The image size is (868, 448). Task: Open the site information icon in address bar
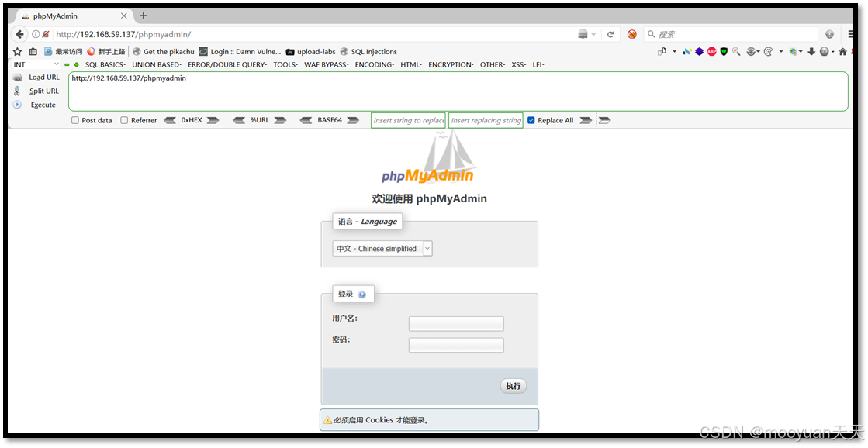(36, 34)
